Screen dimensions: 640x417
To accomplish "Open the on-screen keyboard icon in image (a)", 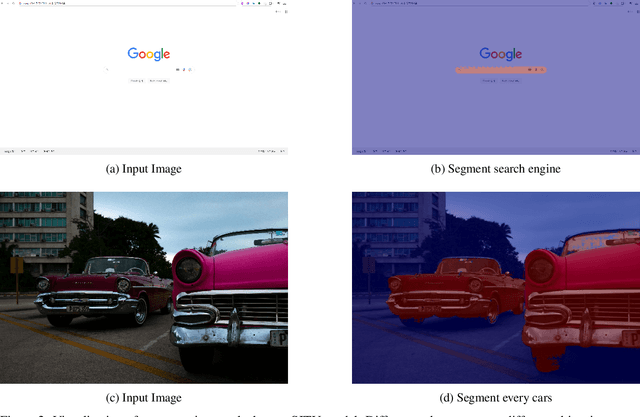I will 177,70.
